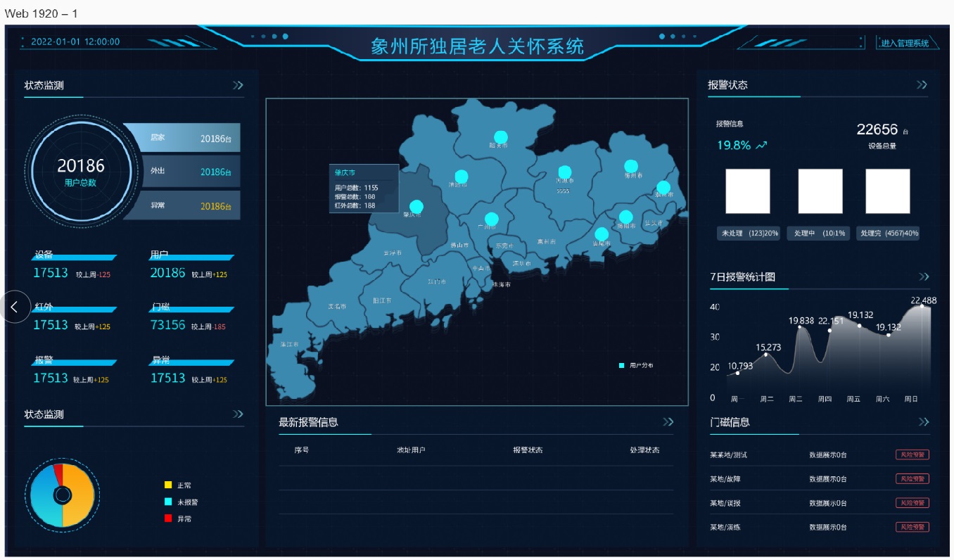Screen dimensions: 954x560
Task: Click the 韶关市 cyan map marker
Action: point(501,136)
